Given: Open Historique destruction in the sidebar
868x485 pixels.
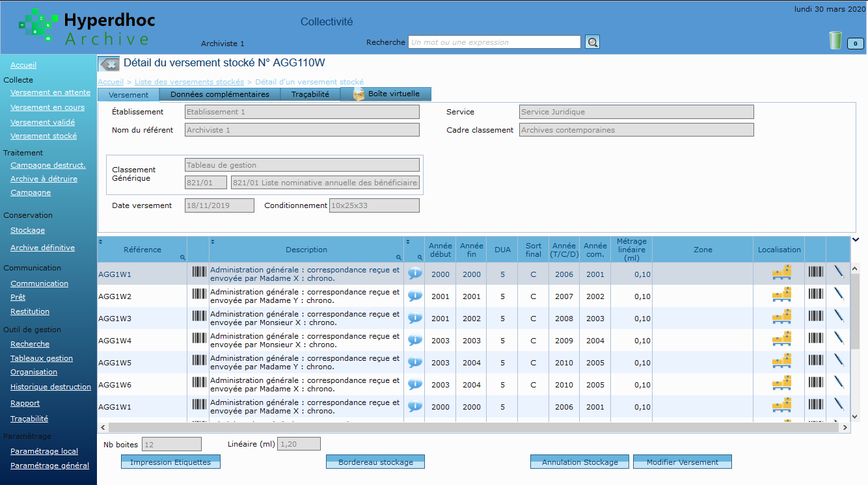Looking at the screenshot, I should [x=51, y=387].
